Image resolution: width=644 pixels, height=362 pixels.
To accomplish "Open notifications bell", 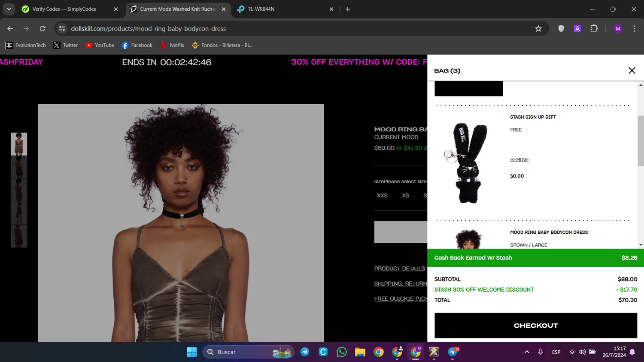I will (x=632, y=352).
